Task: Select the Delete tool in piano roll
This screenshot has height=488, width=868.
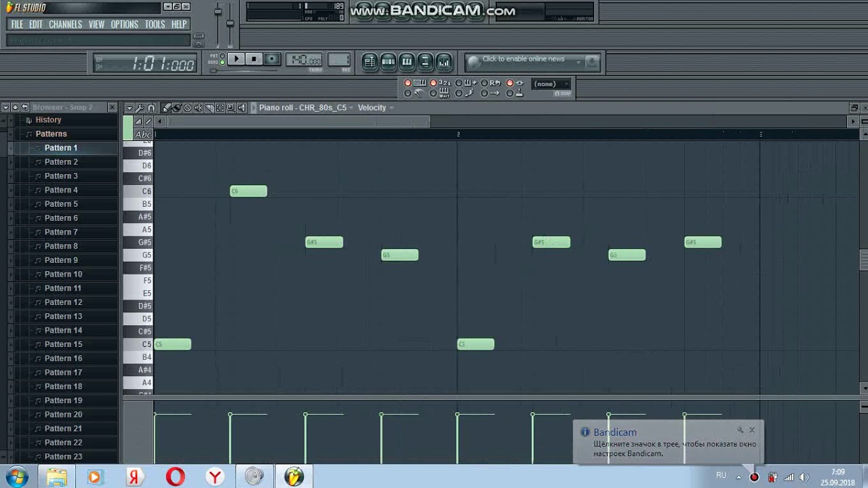Action: tap(188, 108)
